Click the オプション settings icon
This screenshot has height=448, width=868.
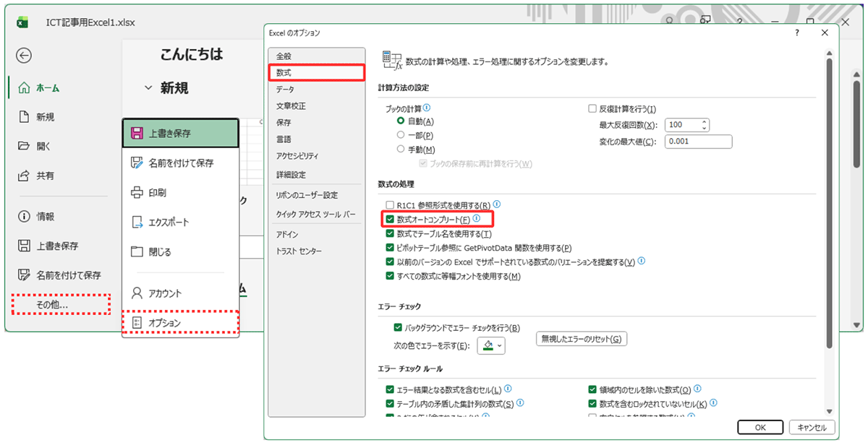tap(136, 323)
